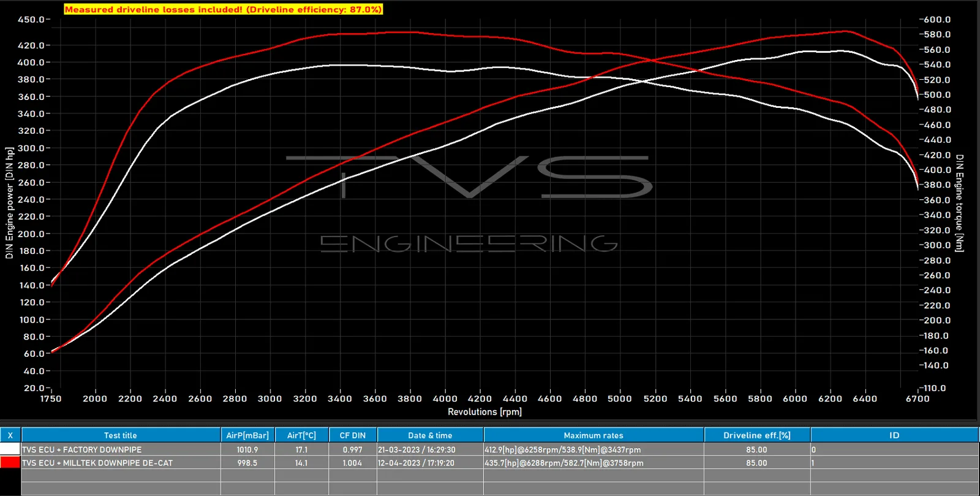Sort by the Test title column header

[121, 435]
